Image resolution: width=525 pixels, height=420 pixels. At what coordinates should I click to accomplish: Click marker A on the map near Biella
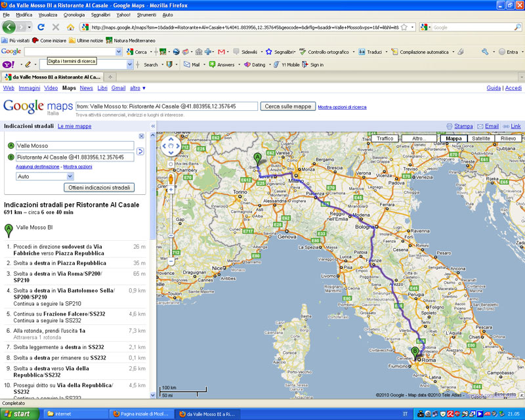click(257, 159)
